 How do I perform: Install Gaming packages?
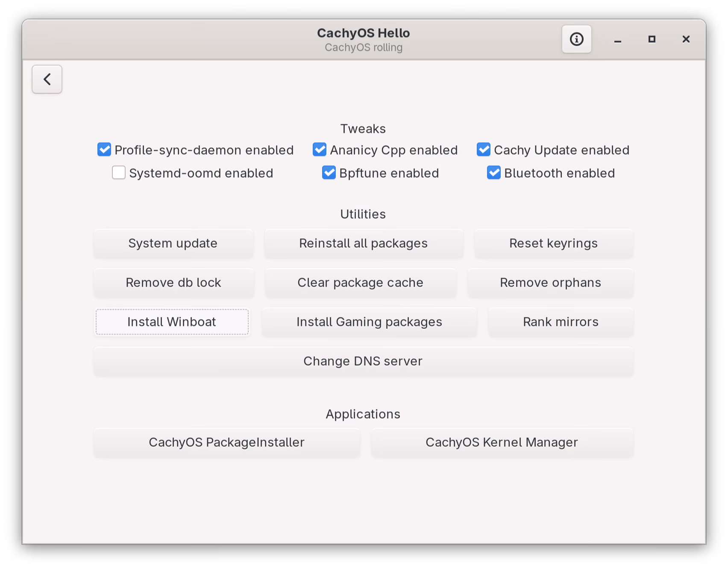pos(369,322)
